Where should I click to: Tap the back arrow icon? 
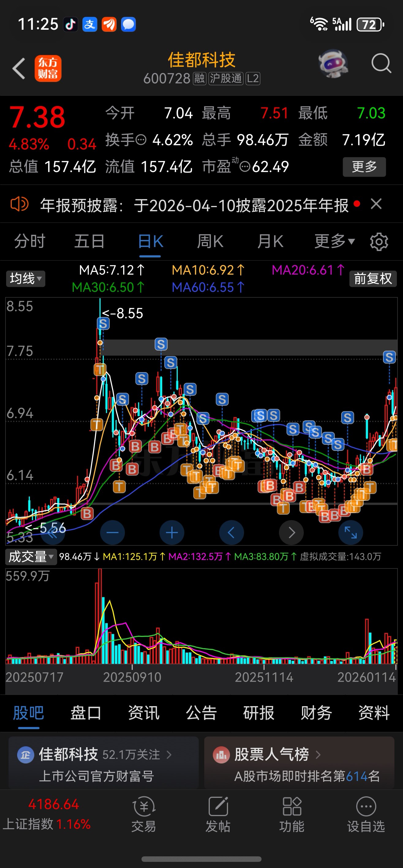(x=19, y=68)
